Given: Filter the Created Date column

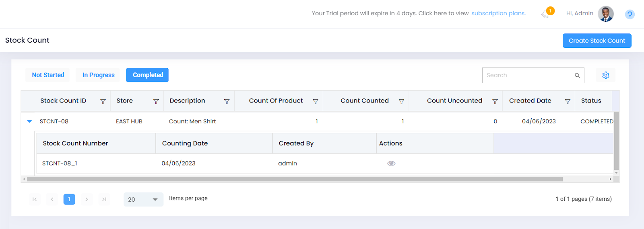Looking at the screenshot, I should (568, 101).
